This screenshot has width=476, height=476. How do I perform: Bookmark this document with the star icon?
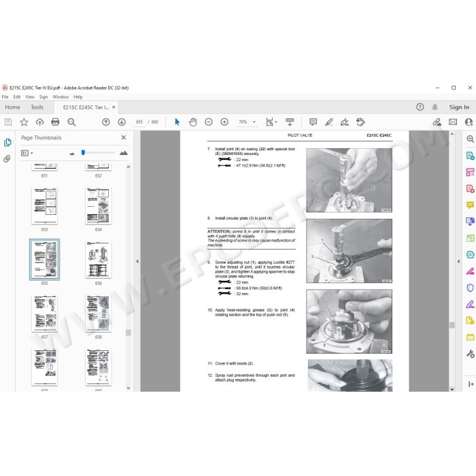pyautogui.click(x=24, y=122)
